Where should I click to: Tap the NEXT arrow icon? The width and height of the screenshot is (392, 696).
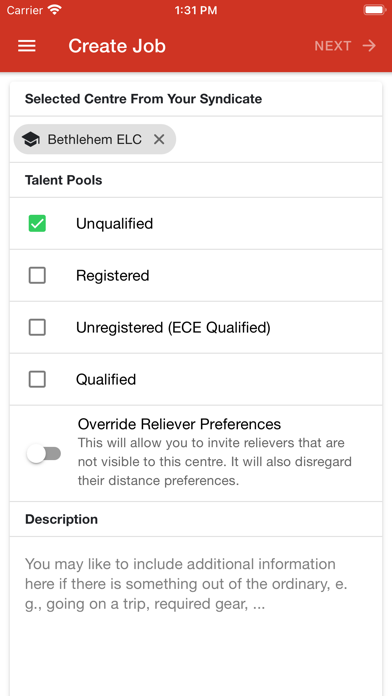pos(369,46)
